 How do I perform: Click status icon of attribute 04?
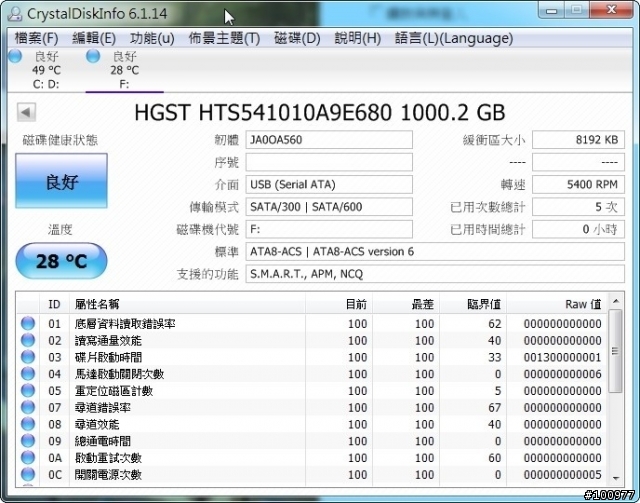click(28, 374)
